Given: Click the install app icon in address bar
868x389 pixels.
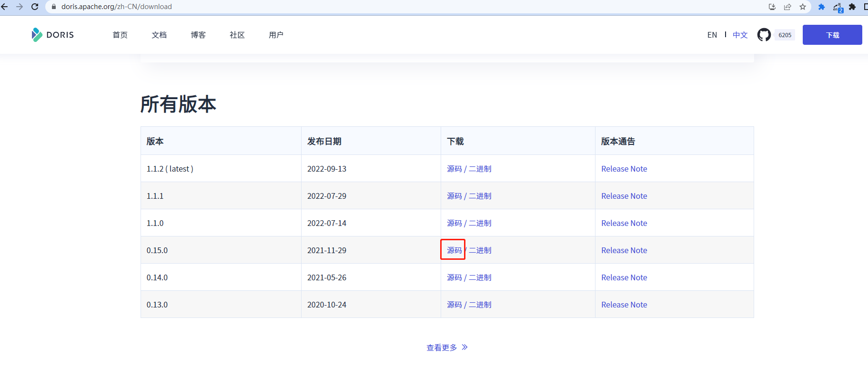Looking at the screenshot, I should pyautogui.click(x=772, y=7).
